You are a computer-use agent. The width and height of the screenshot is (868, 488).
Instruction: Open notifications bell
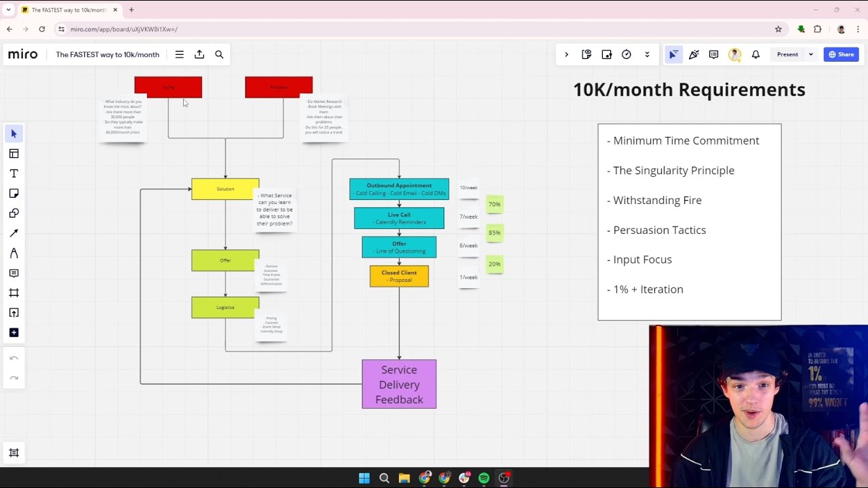(x=755, y=54)
